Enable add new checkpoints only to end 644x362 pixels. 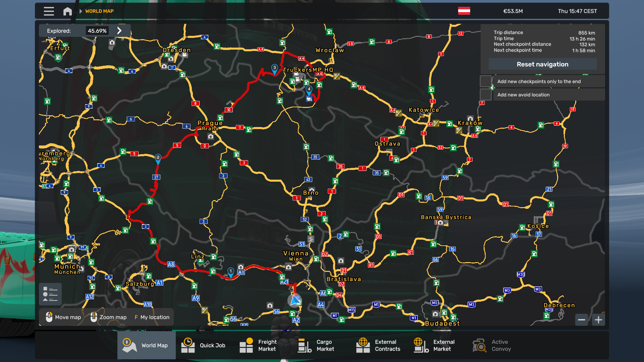[485, 81]
